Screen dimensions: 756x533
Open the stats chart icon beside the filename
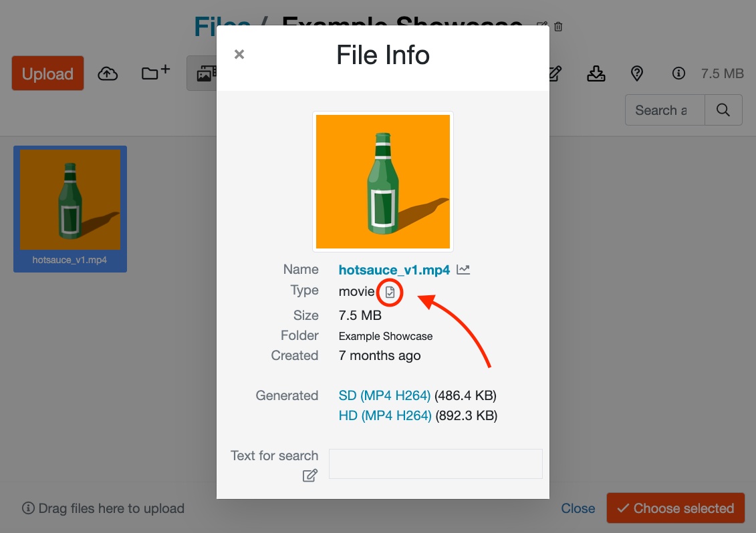[x=463, y=270]
